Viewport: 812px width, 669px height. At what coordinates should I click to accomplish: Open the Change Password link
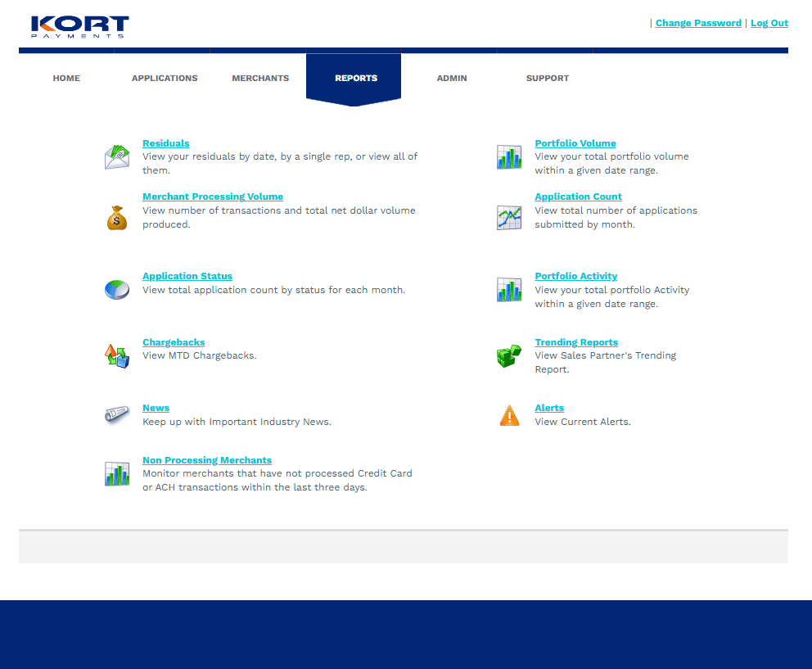coord(698,22)
